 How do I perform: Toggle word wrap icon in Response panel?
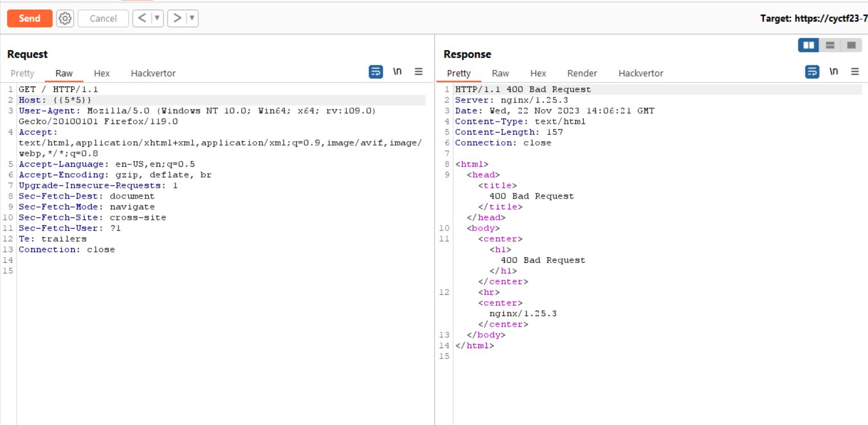(812, 72)
